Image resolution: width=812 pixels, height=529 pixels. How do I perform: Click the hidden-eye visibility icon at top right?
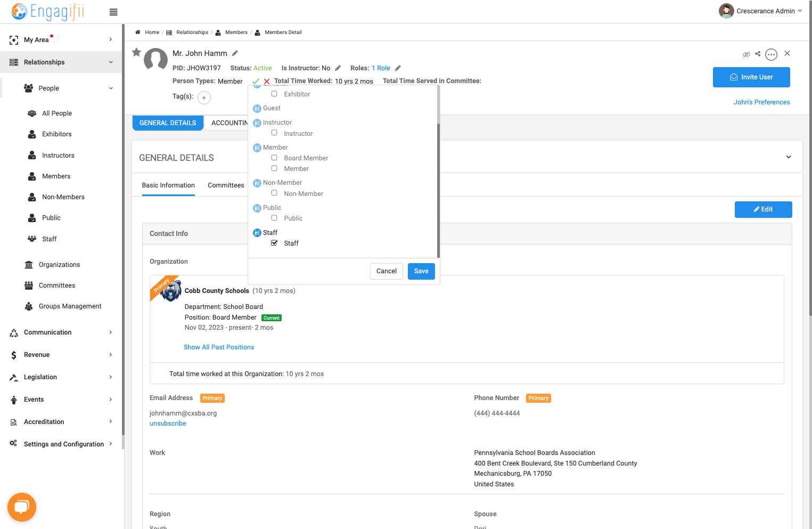[747, 54]
